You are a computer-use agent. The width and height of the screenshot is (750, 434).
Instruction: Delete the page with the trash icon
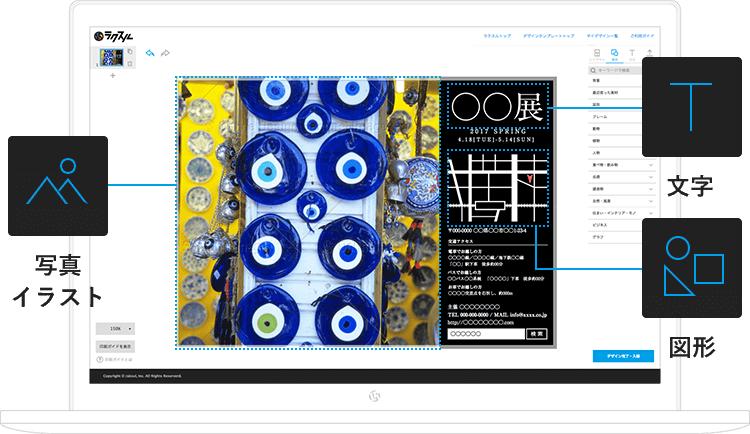pyautogui.click(x=129, y=63)
